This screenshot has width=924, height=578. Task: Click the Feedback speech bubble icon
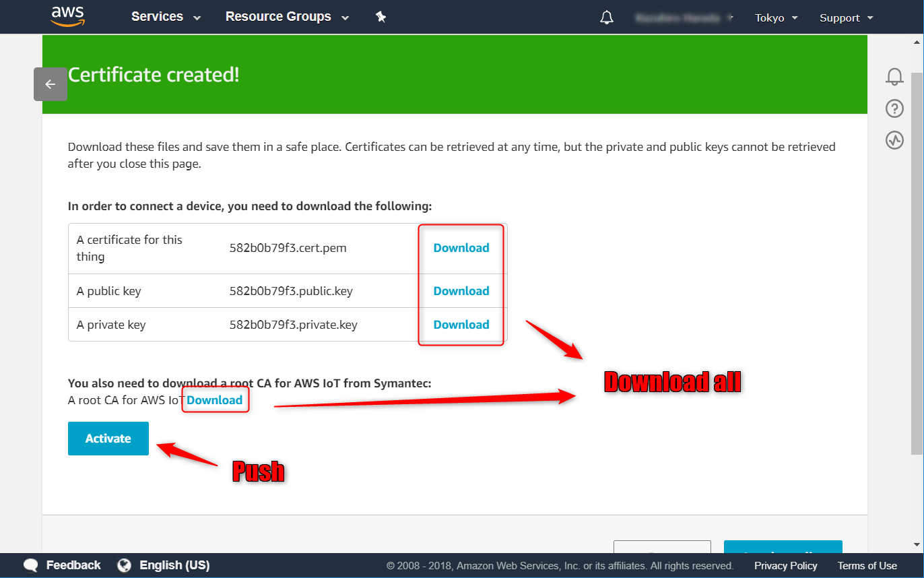(31, 565)
